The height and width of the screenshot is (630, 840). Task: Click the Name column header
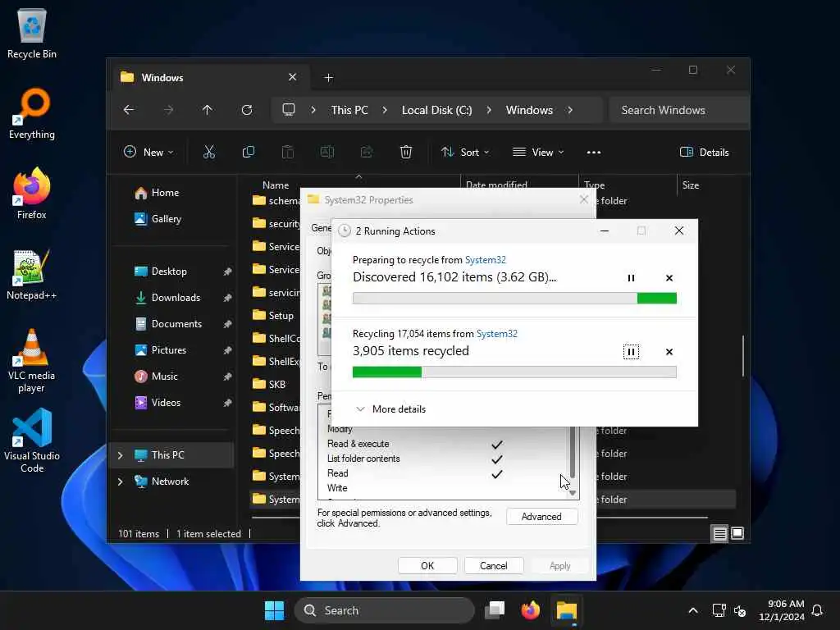pyautogui.click(x=276, y=185)
